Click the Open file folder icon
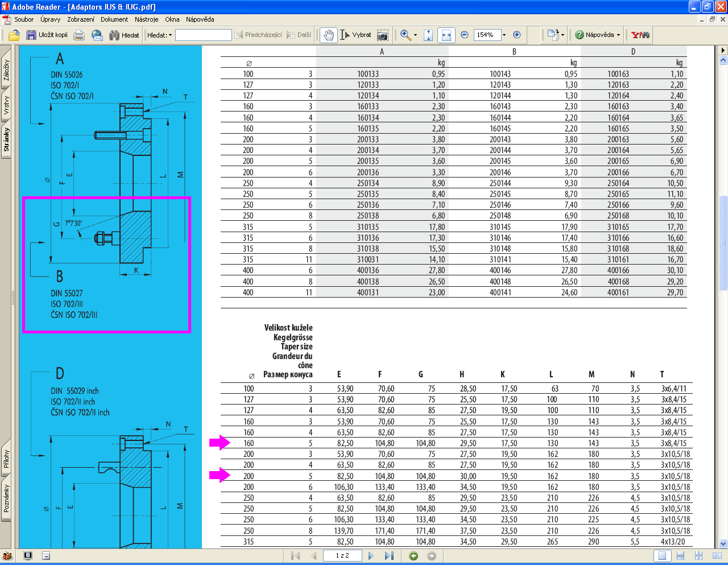 pyautogui.click(x=14, y=35)
